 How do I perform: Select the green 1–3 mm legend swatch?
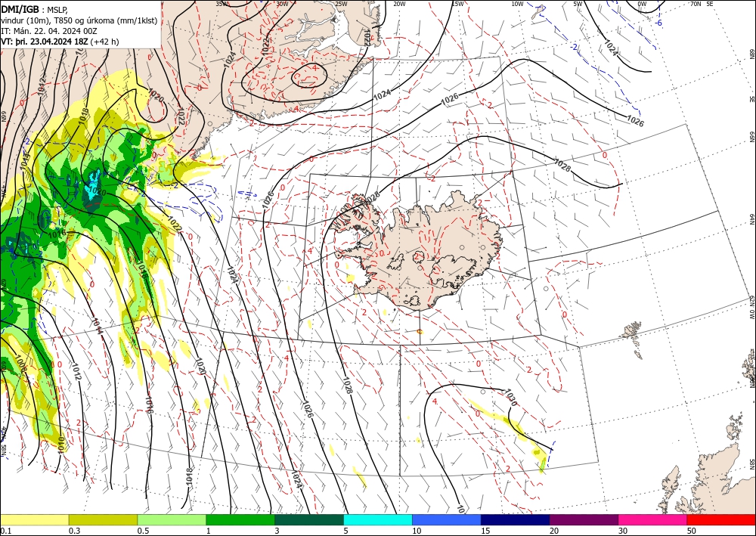click(240, 519)
